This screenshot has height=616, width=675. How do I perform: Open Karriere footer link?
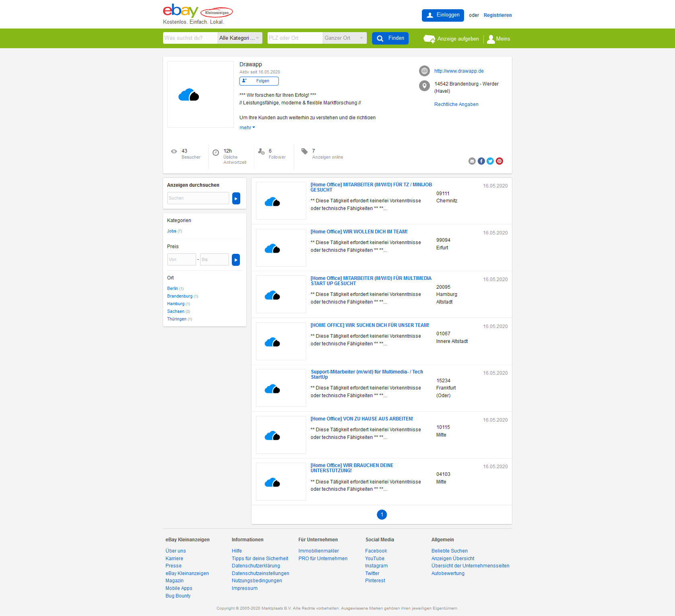(x=174, y=559)
